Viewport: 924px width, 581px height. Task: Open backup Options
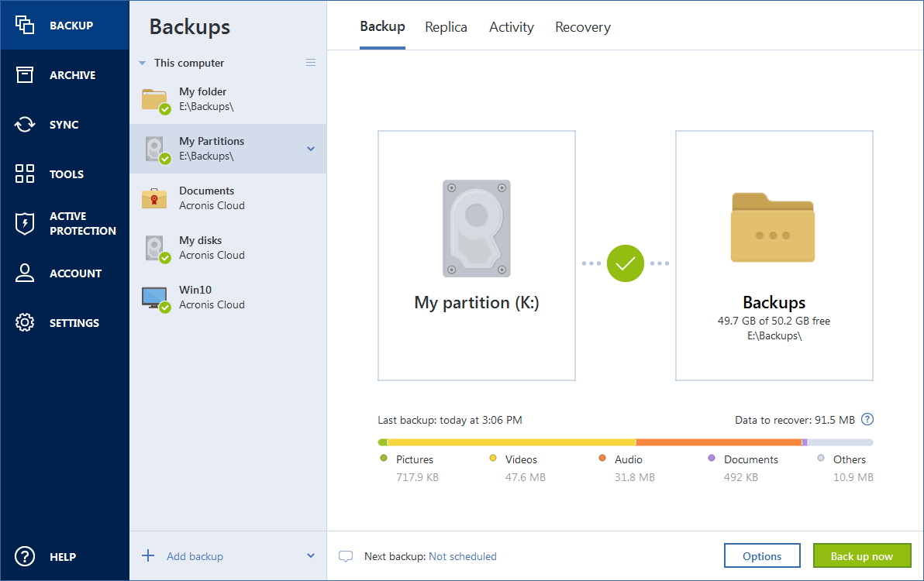762,555
